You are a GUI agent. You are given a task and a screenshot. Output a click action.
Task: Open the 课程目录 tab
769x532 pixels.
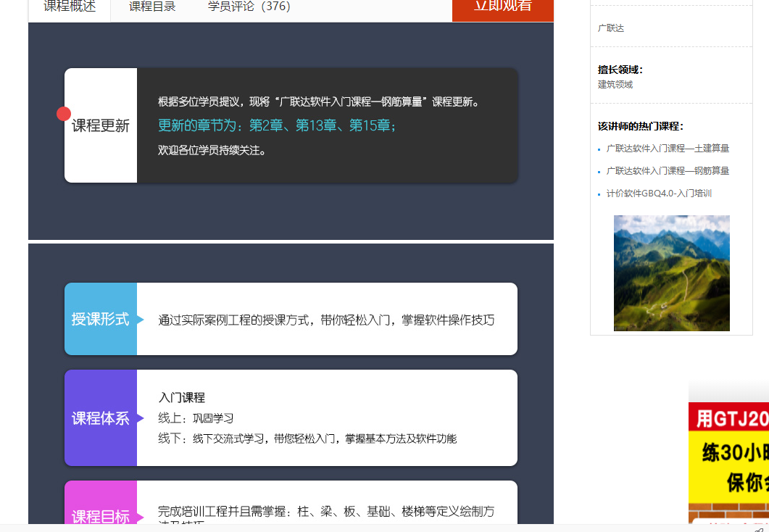pyautogui.click(x=152, y=7)
